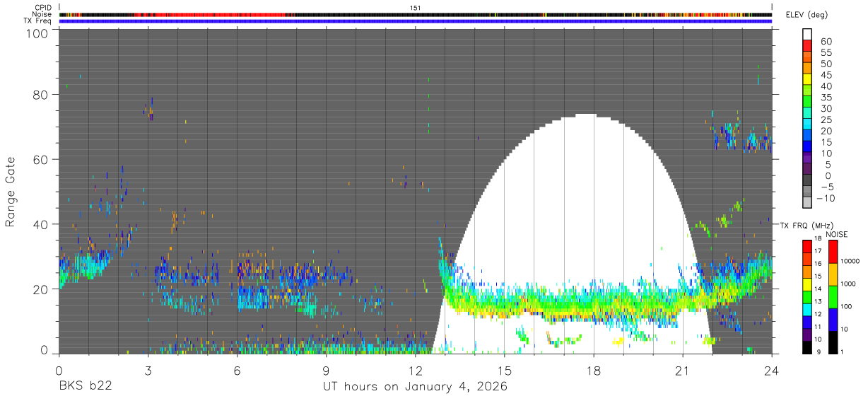Click the 21 tick on the time axis
868x401 pixels.
[x=682, y=371]
